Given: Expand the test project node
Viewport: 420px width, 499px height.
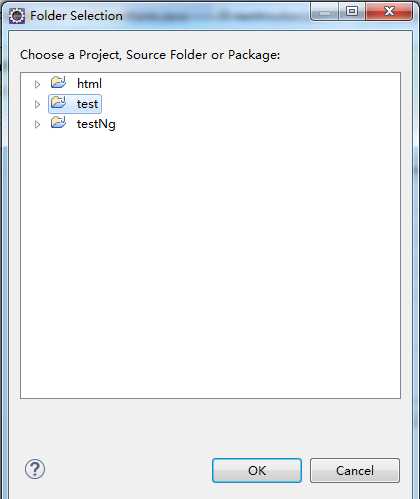Looking at the screenshot, I should tap(37, 105).
